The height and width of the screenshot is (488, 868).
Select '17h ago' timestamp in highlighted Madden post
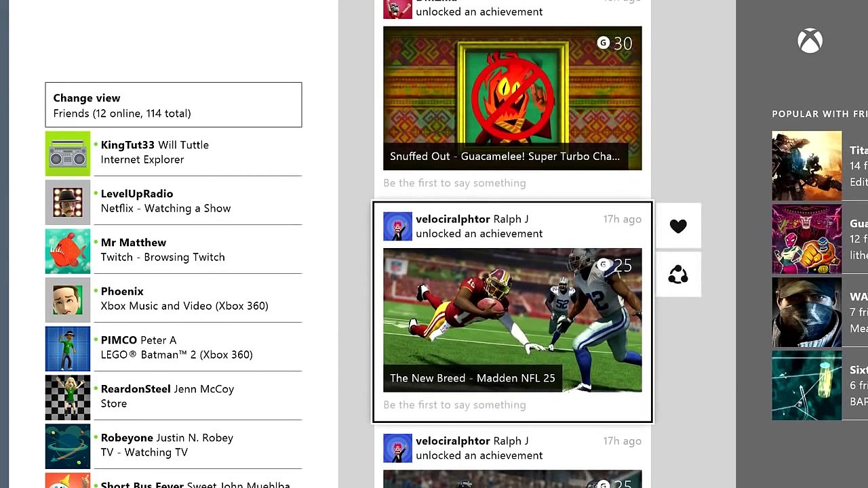[x=623, y=220]
